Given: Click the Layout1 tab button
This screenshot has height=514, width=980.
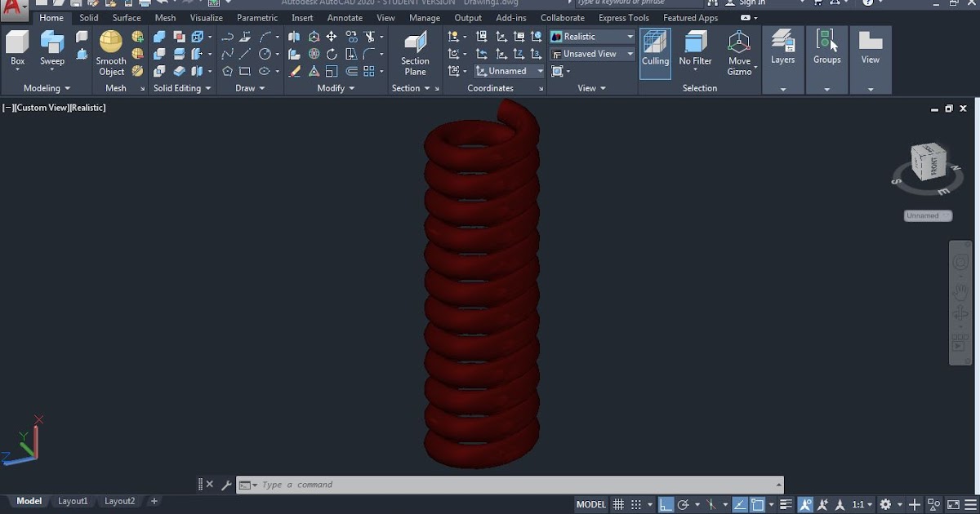Looking at the screenshot, I should click(73, 500).
